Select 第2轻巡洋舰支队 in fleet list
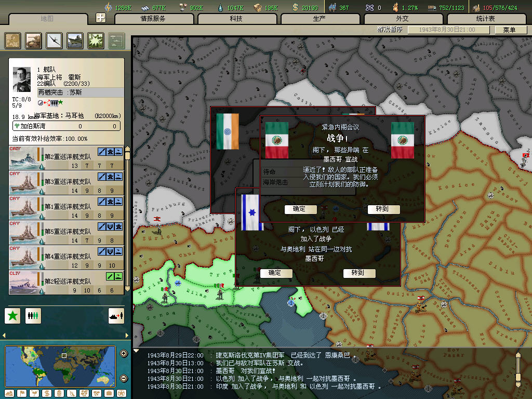The image size is (532, 399). 66,282
